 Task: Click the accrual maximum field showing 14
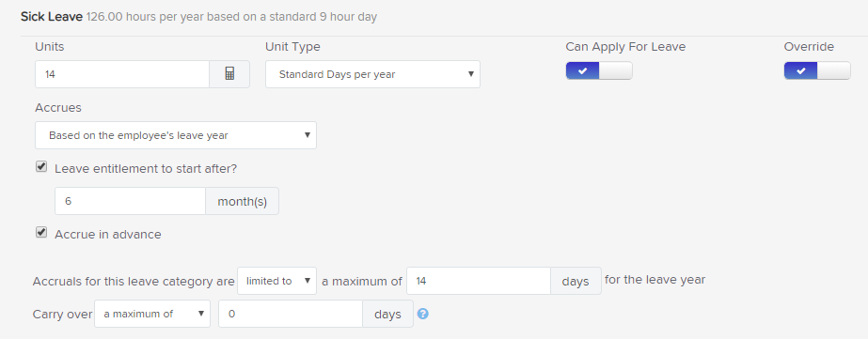point(479,281)
